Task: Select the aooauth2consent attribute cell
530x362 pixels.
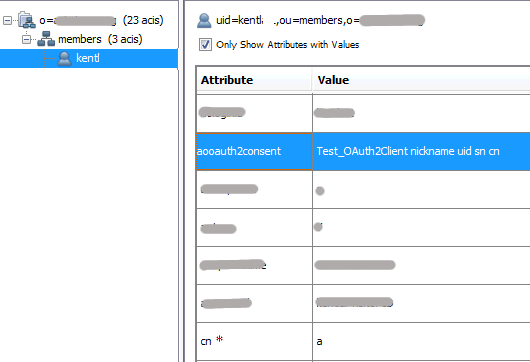Action: tap(254, 151)
